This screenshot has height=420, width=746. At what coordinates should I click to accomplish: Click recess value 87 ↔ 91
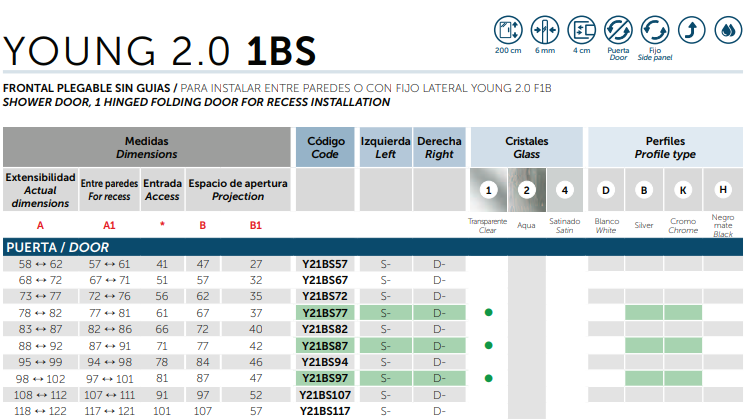click(109, 346)
